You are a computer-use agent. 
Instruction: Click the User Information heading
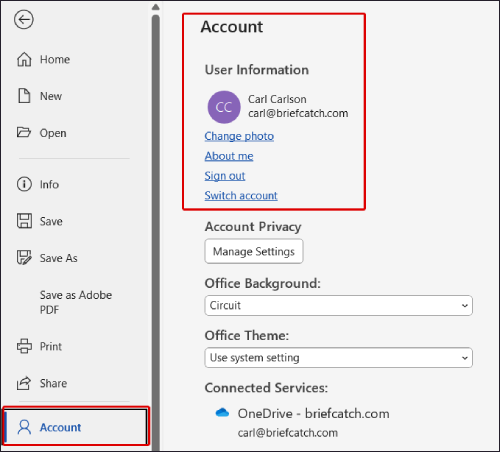tap(257, 70)
